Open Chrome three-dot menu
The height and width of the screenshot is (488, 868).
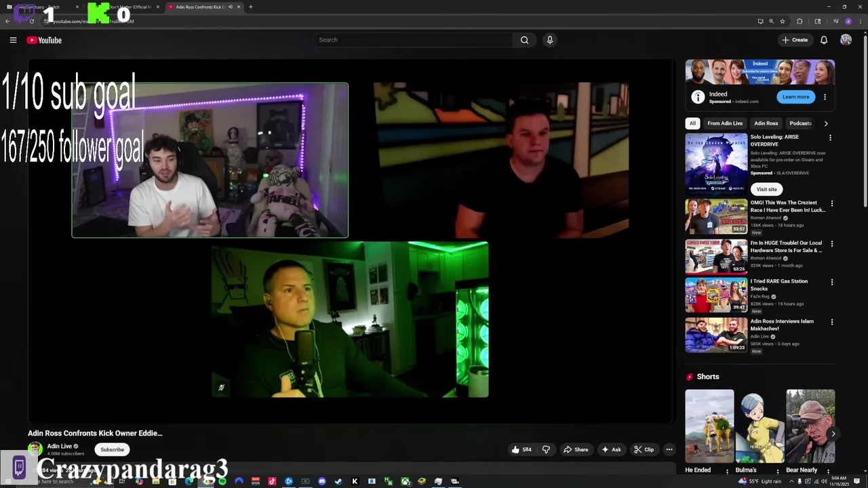(861, 21)
